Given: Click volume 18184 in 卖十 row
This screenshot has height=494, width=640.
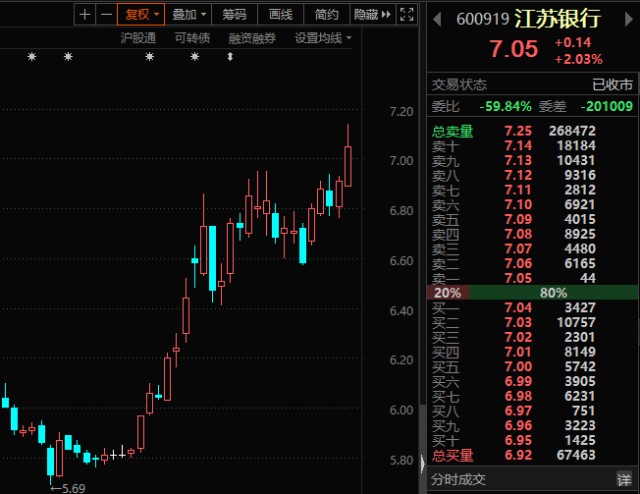Looking at the screenshot, I should click(576, 145).
